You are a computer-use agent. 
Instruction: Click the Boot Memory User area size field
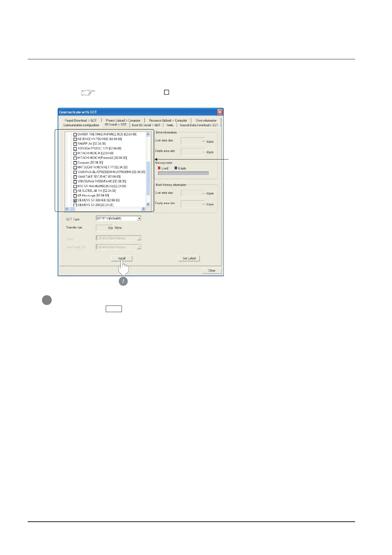[x=193, y=193]
